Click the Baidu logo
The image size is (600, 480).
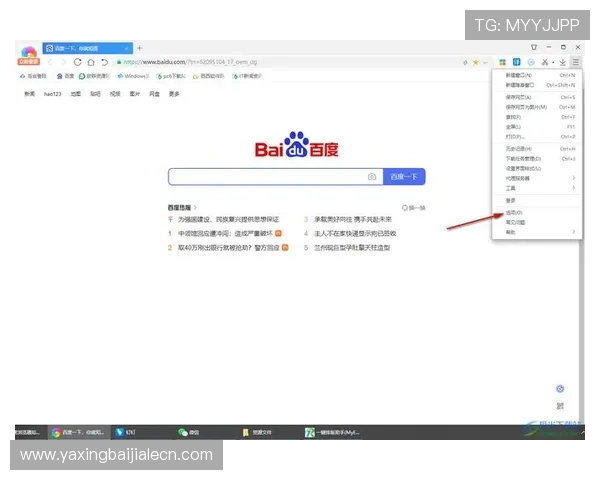pos(297,145)
